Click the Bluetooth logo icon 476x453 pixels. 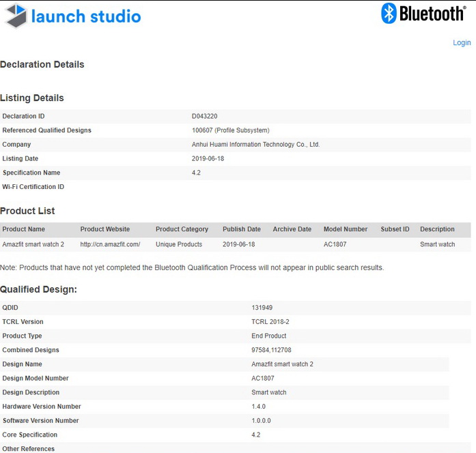(389, 14)
